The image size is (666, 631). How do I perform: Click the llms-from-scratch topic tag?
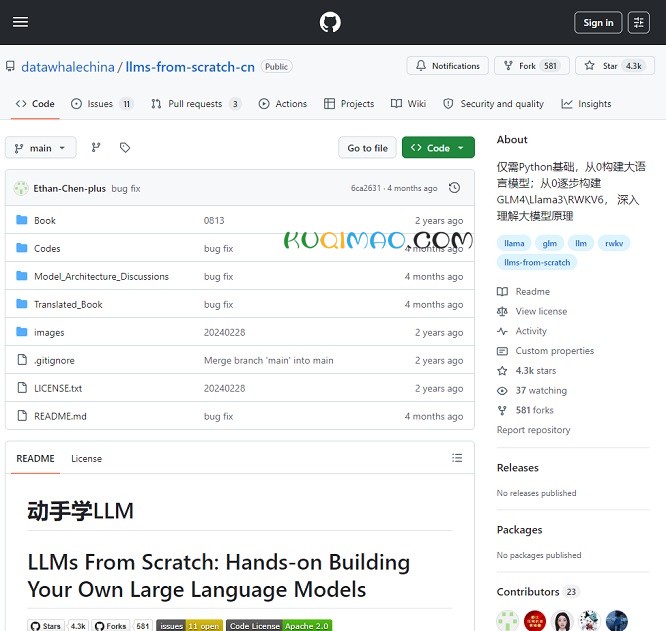click(537, 262)
